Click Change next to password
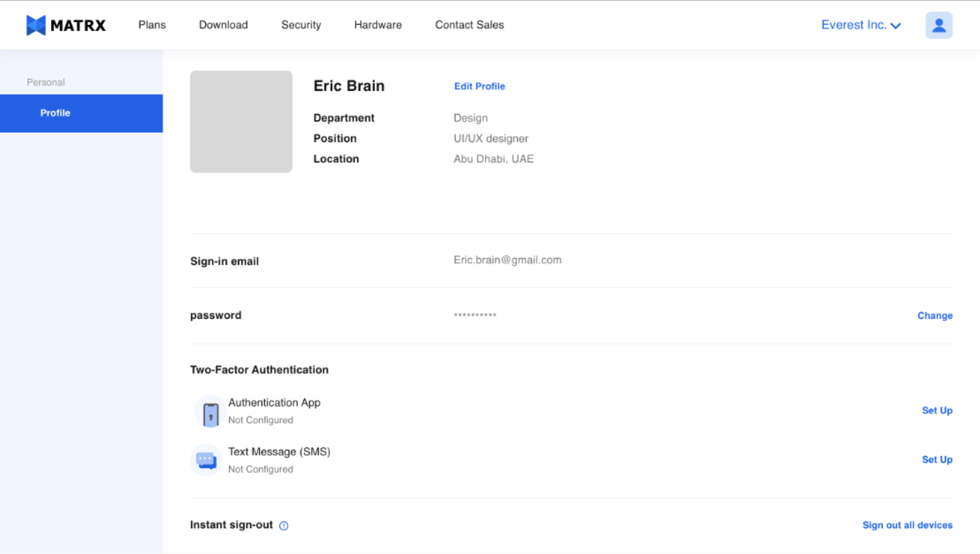The image size is (980, 554). coord(934,315)
